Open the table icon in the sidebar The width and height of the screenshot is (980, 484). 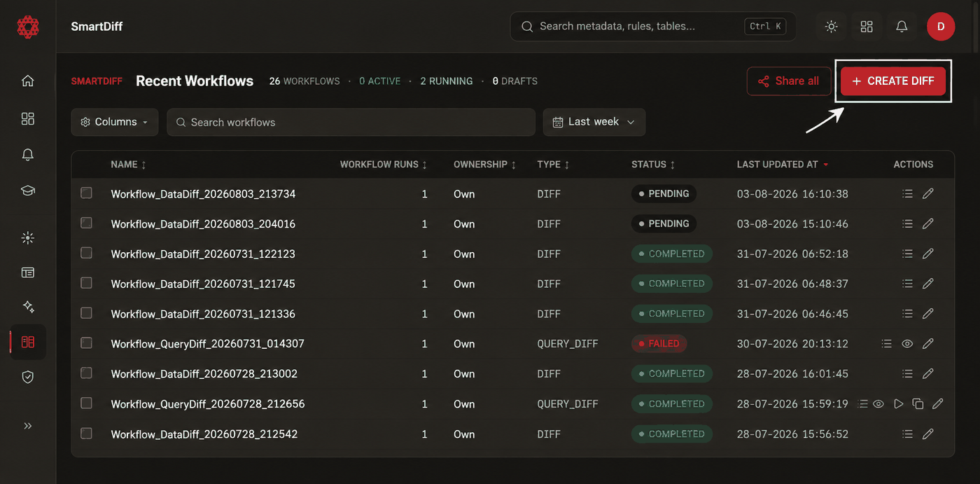click(x=28, y=272)
